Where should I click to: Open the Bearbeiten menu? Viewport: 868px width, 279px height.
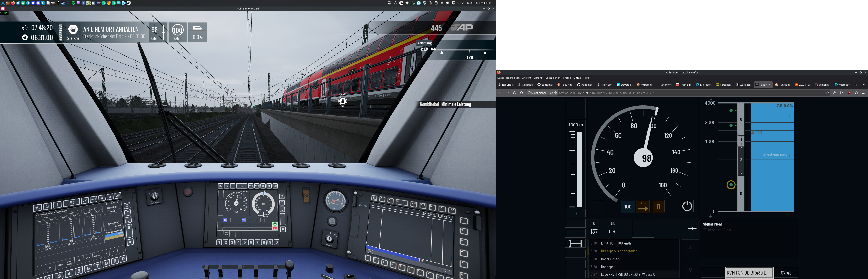pos(513,78)
